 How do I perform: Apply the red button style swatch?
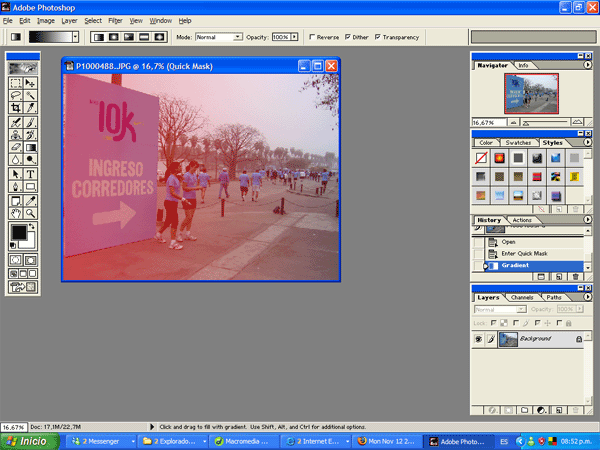pyautogui.click(x=499, y=158)
